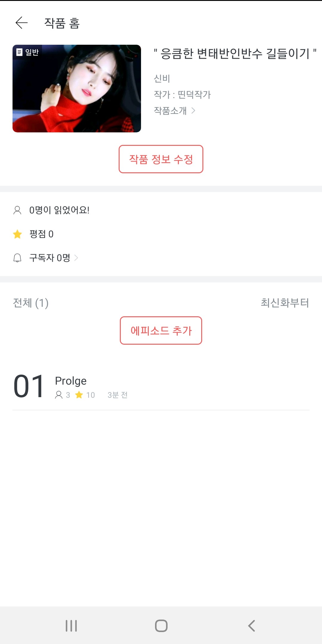The width and height of the screenshot is (322, 644).
Task: Select the 전체 (1) episode tab
Action: pyautogui.click(x=31, y=303)
